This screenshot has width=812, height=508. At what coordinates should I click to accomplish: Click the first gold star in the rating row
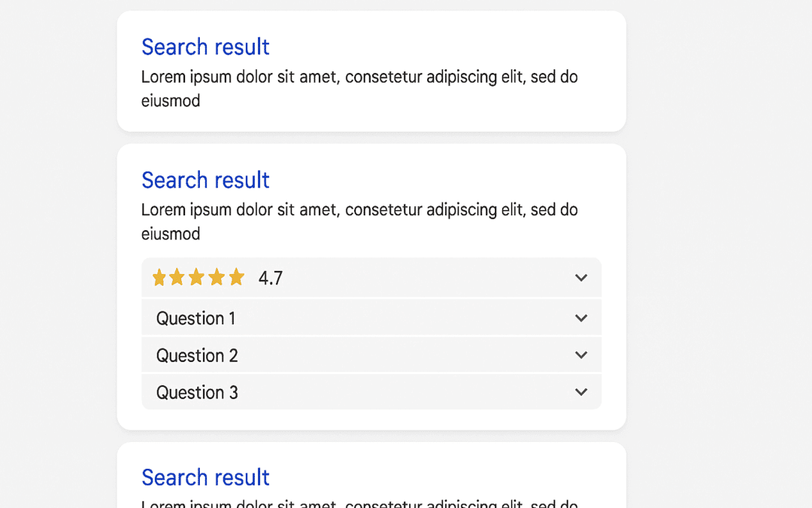159,278
